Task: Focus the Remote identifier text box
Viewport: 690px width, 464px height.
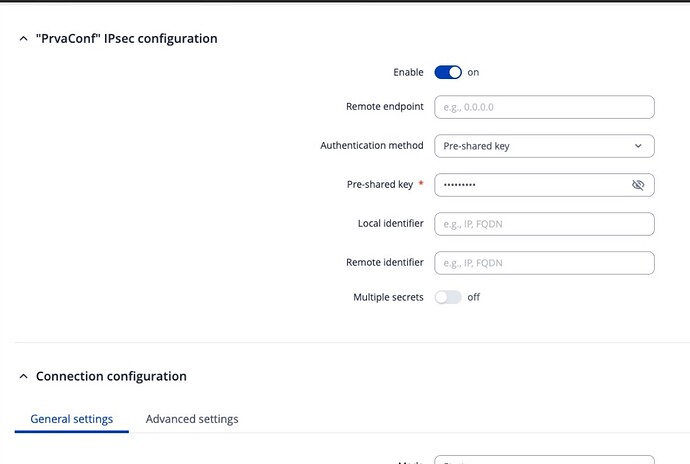Action: [544, 263]
